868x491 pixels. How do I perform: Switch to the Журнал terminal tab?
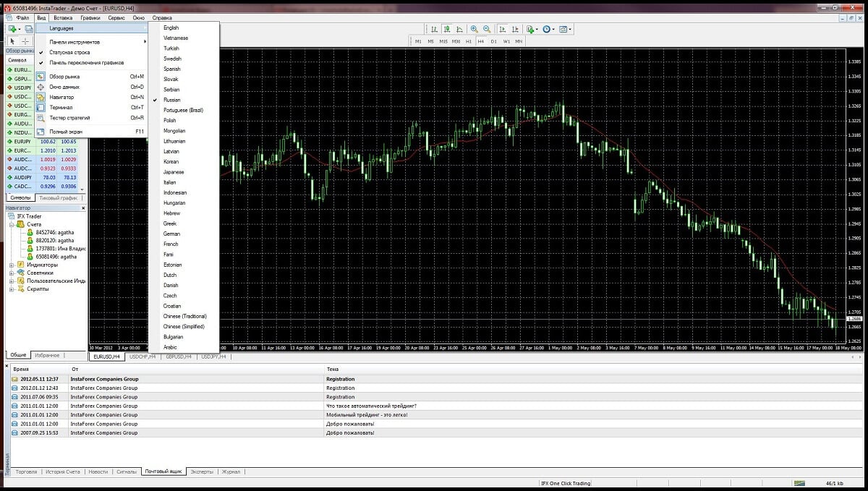[231, 471]
